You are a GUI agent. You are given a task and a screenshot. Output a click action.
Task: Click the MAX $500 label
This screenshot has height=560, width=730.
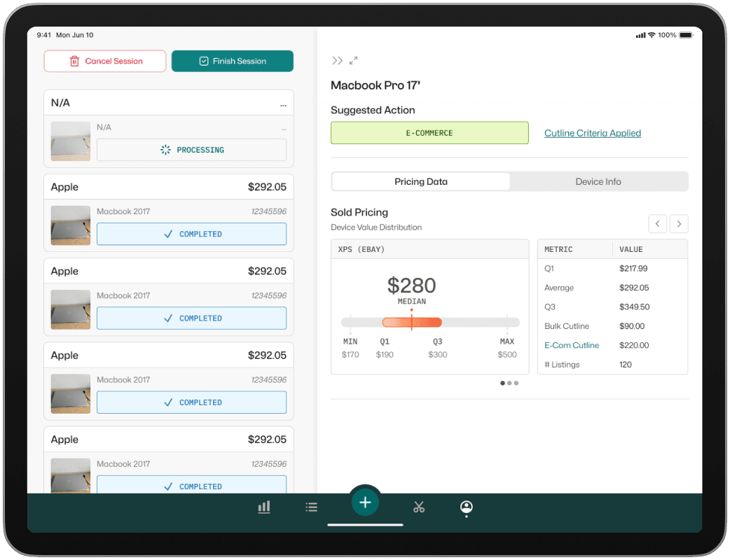[507, 348]
